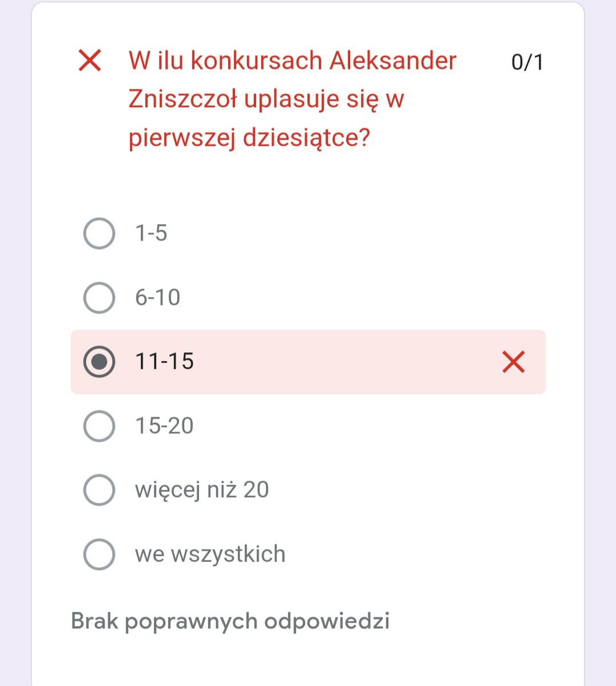Click the red X beside 11-15

click(x=513, y=362)
